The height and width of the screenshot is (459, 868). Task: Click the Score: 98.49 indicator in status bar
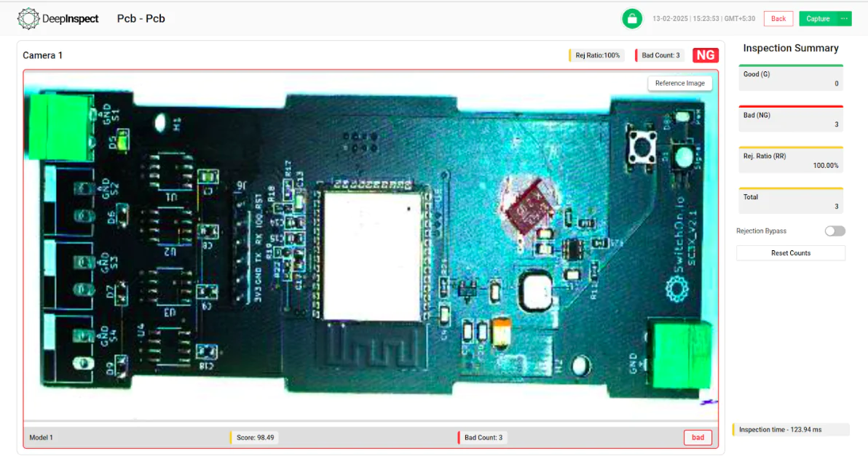253,437
